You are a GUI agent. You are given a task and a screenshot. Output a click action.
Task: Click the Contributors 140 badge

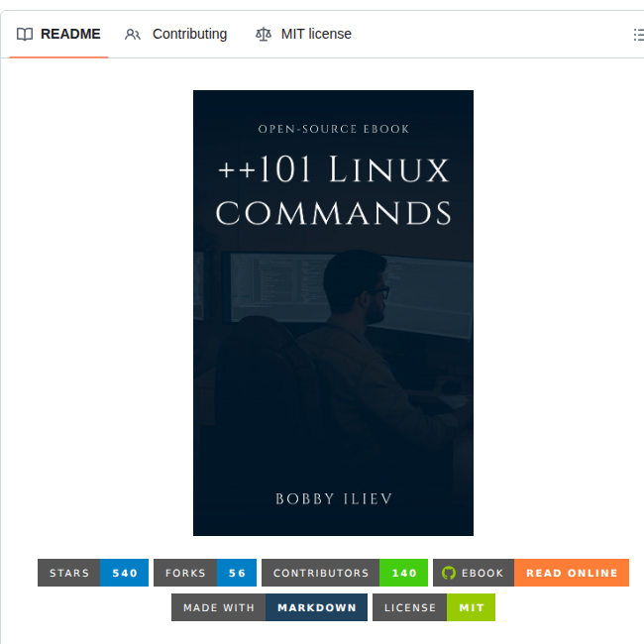[x=345, y=573]
